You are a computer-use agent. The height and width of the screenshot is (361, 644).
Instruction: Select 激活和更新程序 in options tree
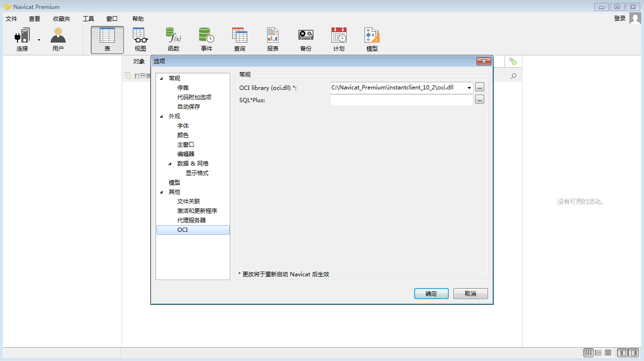pyautogui.click(x=197, y=211)
